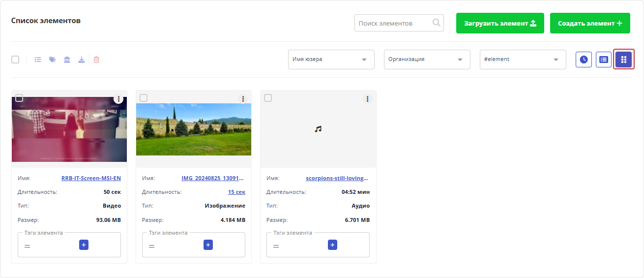Viewport: 644px width, 278px height.
Task: Click the organization building icon in toolbar
Action: point(67,60)
